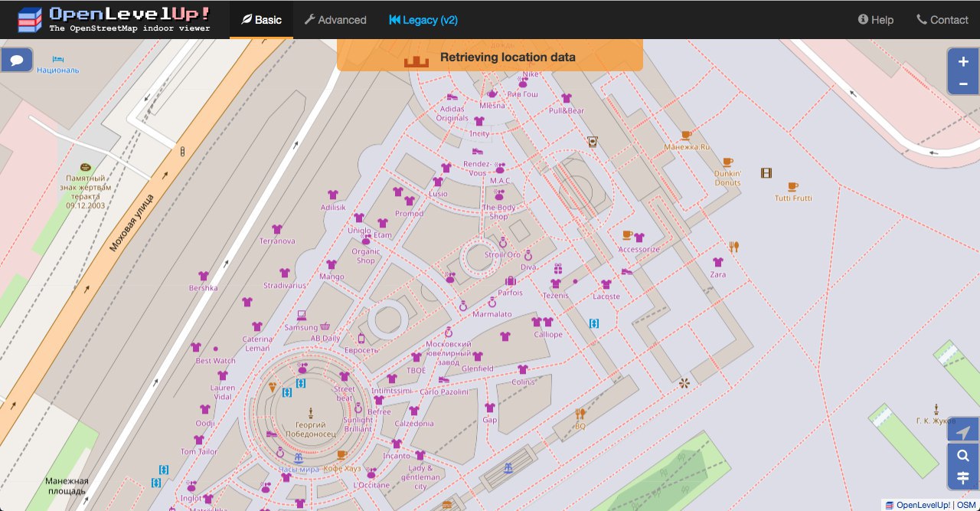Click the elevator icon near Calliope
980x511 pixels.
coord(593,323)
